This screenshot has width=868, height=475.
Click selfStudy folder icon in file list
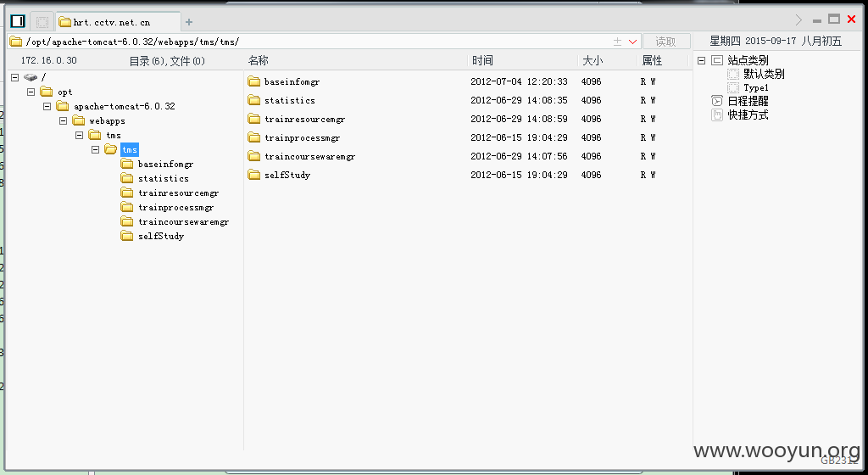click(254, 175)
